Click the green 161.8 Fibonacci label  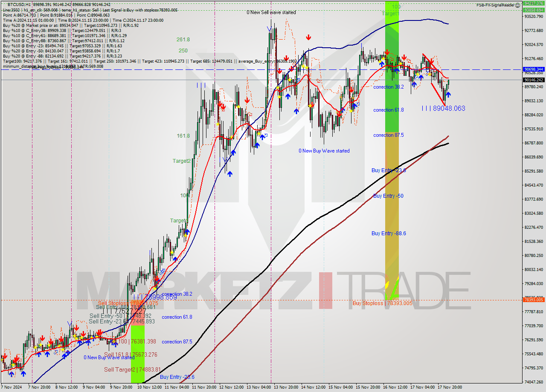tap(183, 136)
